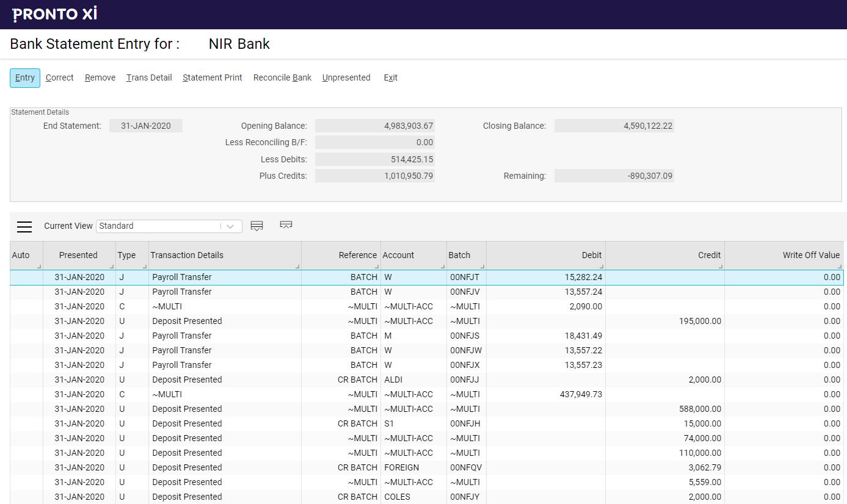Open Reconcile Bank
This screenshot has height=504, width=847.
coord(282,77)
